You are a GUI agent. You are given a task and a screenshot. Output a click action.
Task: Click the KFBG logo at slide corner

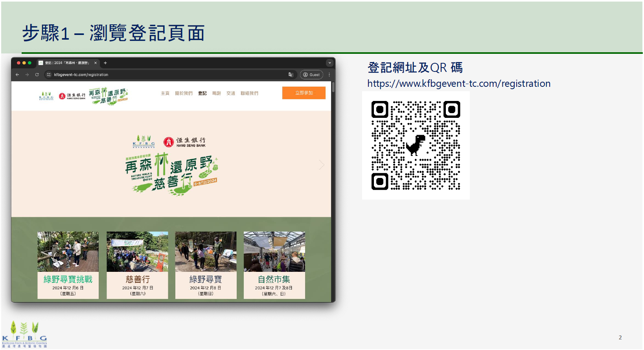24,334
